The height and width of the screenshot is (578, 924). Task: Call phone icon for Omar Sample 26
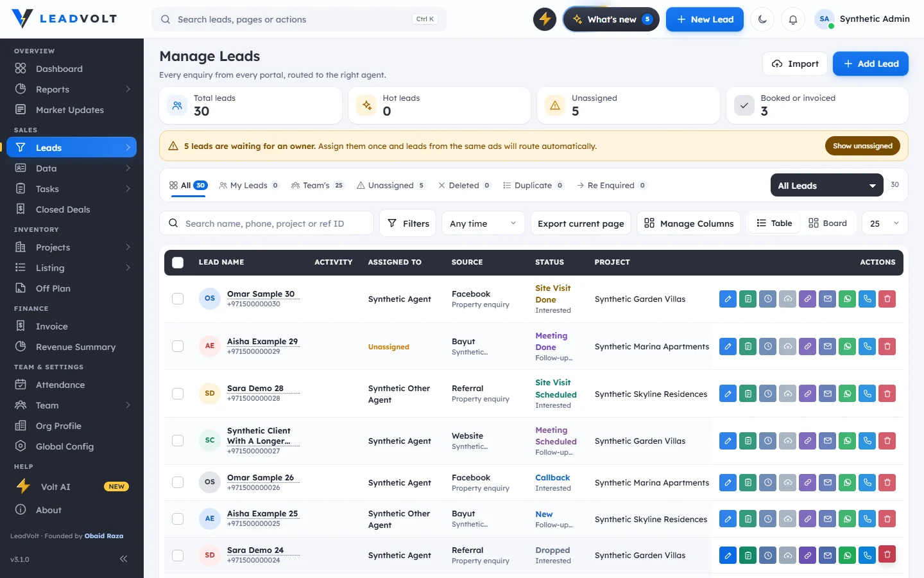tap(867, 482)
